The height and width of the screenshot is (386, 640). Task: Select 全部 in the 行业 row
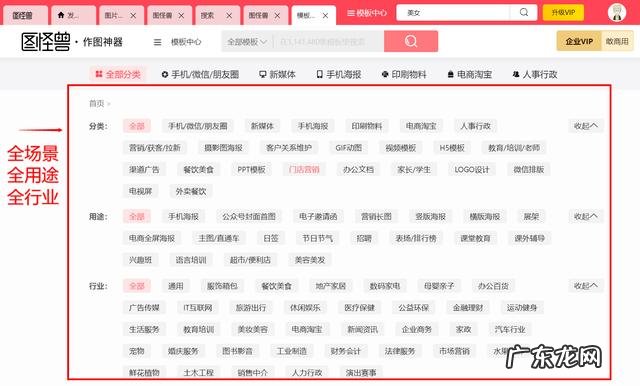(137, 286)
